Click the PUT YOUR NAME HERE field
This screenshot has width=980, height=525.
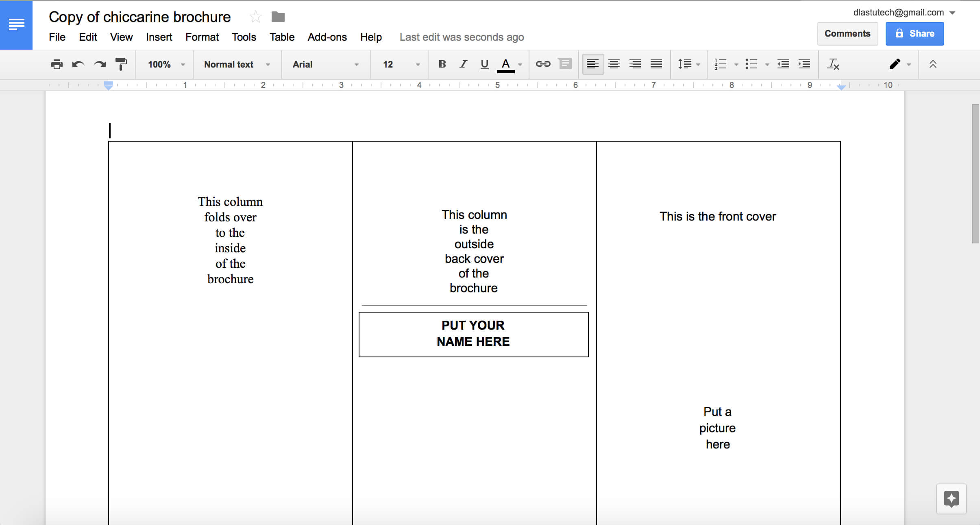pyautogui.click(x=474, y=334)
